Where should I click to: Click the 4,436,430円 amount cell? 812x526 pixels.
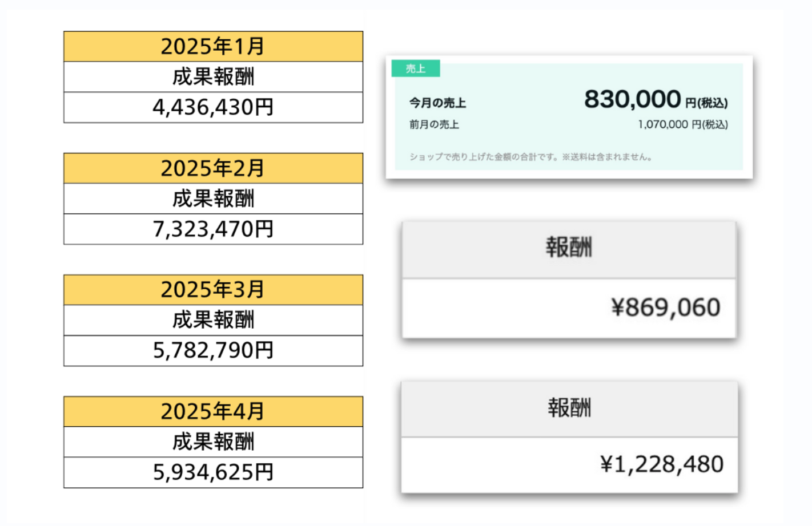tap(213, 107)
